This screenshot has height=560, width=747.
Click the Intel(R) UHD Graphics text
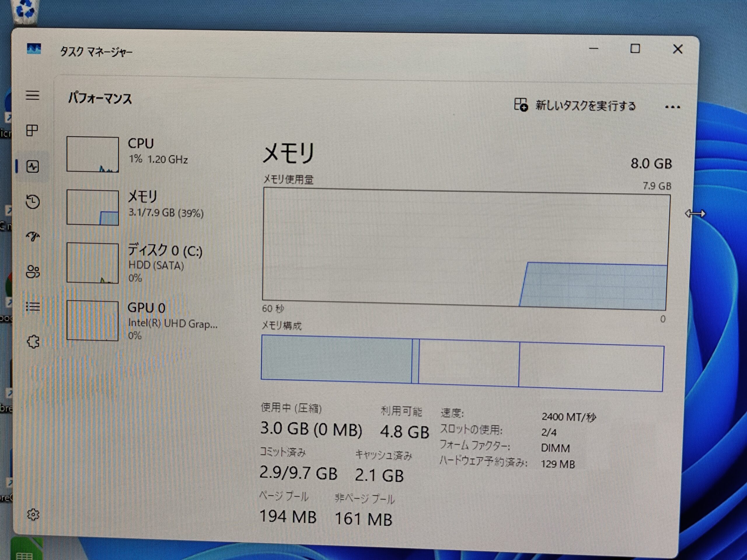172,324
